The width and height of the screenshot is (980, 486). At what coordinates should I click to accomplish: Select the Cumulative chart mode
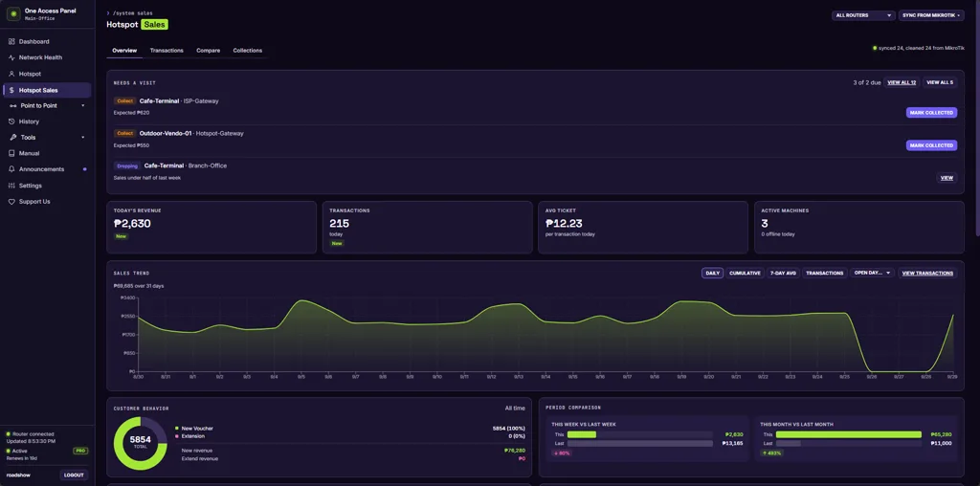click(x=745, y=273)
